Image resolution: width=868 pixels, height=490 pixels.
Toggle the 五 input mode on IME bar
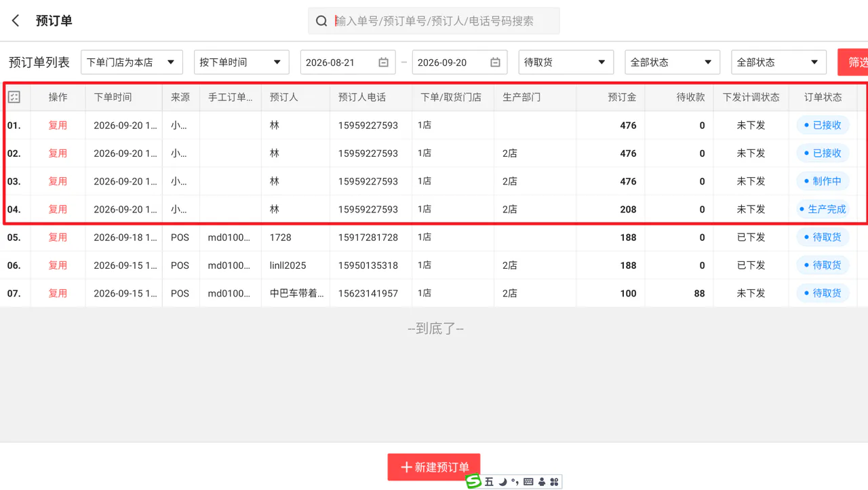point(489,482)
